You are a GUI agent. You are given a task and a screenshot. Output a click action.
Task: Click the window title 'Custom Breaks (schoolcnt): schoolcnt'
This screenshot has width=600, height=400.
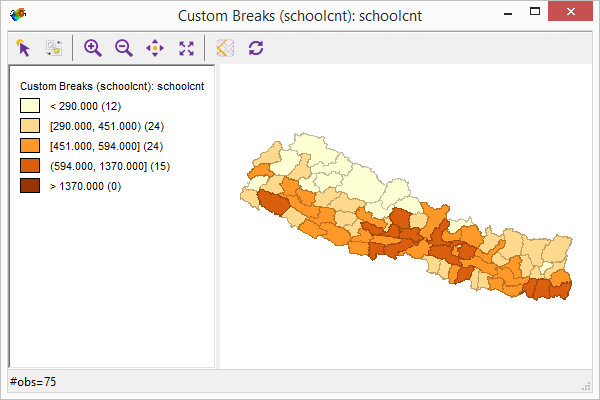(x=300, y=16)
